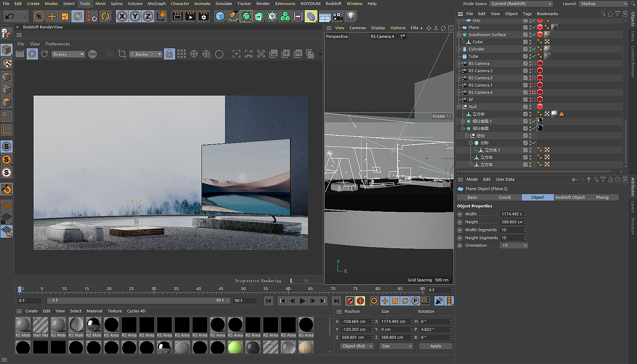Click the crop region icon in RenderView
637x364 pixels.
point(122,54)
